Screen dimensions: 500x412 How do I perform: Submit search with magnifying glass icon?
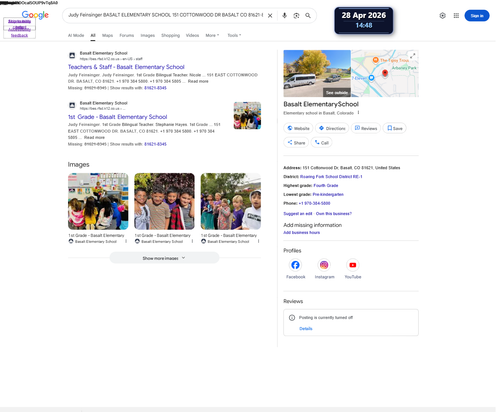point(308,16)
